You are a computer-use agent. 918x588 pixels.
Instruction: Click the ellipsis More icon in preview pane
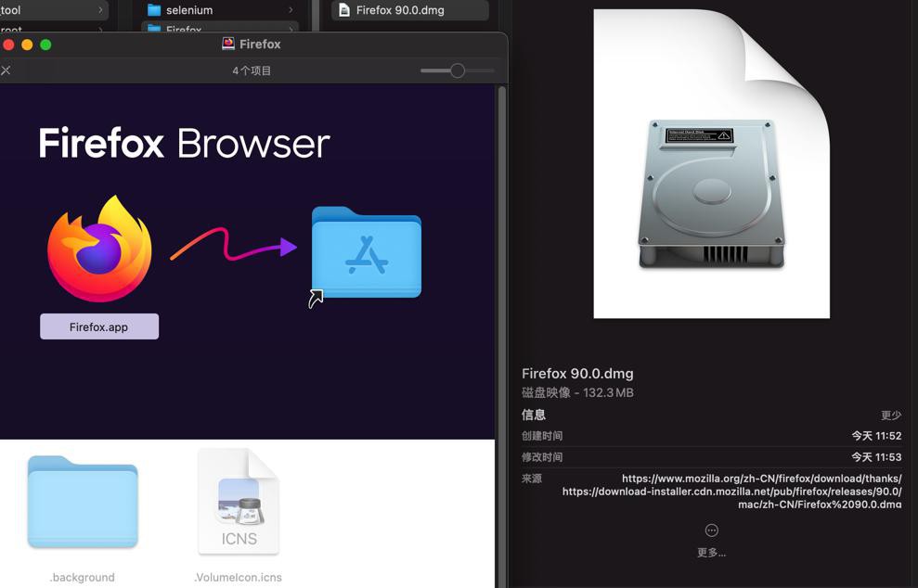pos(711,530)
